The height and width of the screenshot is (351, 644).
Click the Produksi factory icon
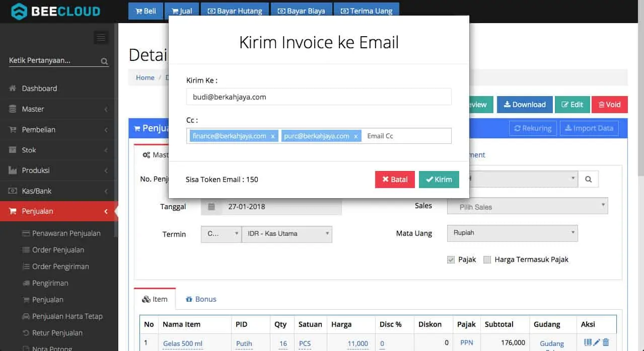(x=13, y=170)
